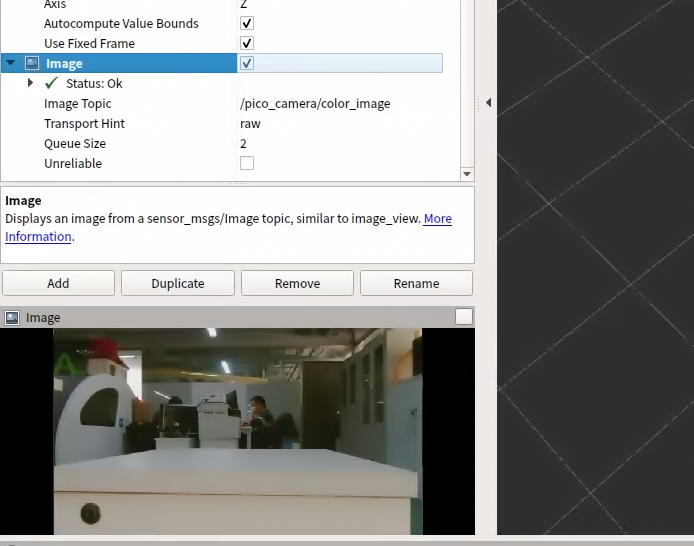Click the icon in the Image panel title bar
This screenshot has width=694, height=546.
[x=12, y=317]
